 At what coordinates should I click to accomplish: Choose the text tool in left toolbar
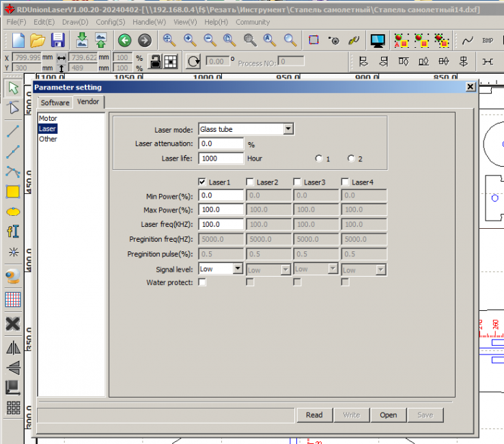[12, 232]
